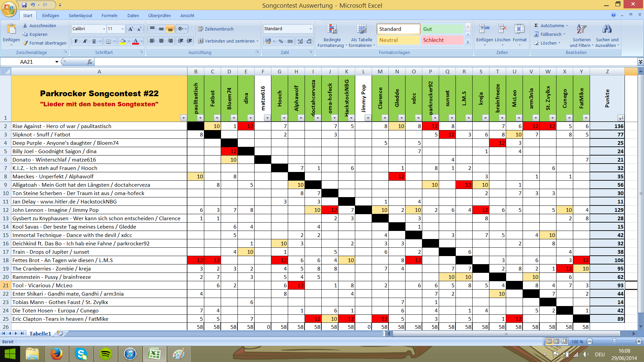Open filter dropdown for Punkte column
This screenshot has width=644, height=362.
(621, 118)
